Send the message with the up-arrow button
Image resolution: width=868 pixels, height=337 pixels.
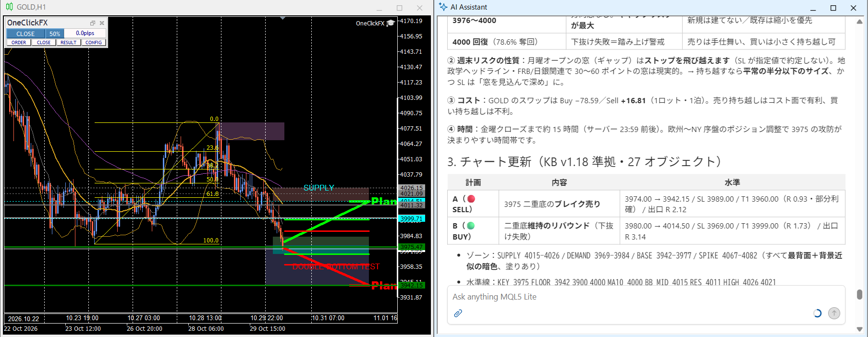coord(834,313)
